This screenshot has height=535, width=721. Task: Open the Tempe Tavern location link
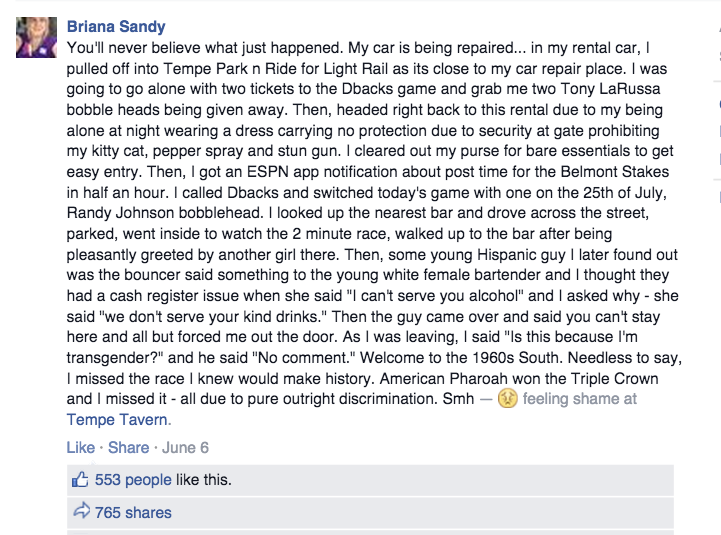[x=118, y=420]
